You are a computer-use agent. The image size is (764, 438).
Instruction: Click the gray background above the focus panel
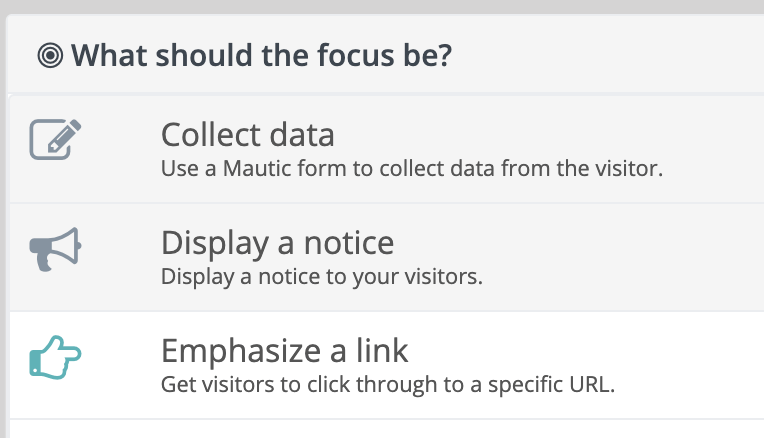point(380,7)
